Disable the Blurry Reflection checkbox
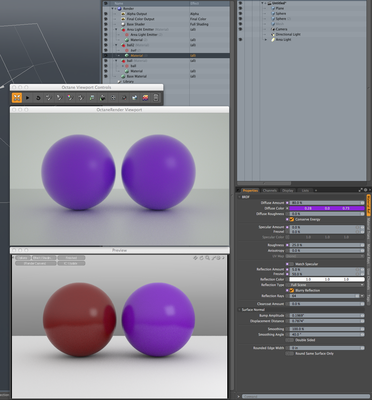 [291, 290]
